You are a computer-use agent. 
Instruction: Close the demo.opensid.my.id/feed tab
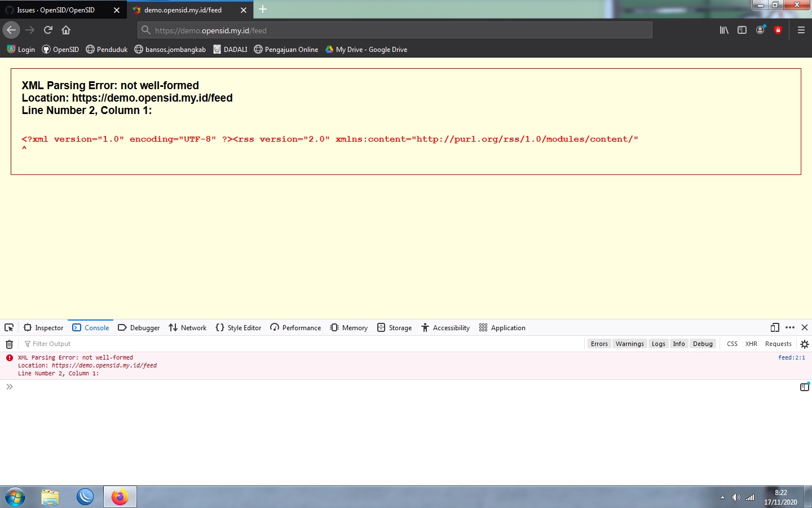244,10
